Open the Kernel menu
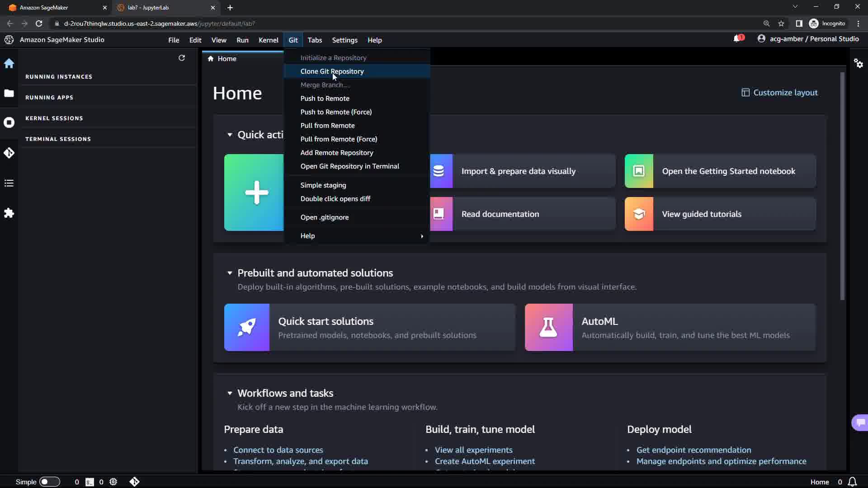The image size is (868, 488). click(268, 40)
